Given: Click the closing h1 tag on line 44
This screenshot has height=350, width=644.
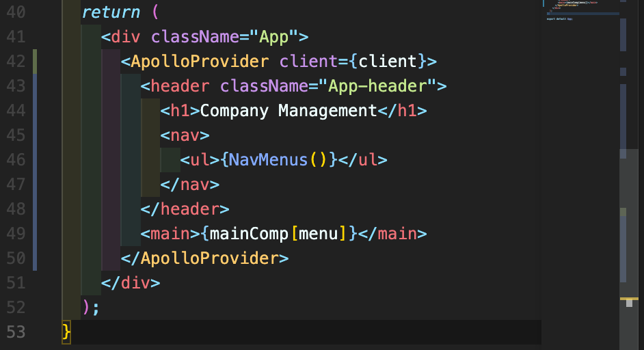Looking at the screenshot, I should (403, 111).
